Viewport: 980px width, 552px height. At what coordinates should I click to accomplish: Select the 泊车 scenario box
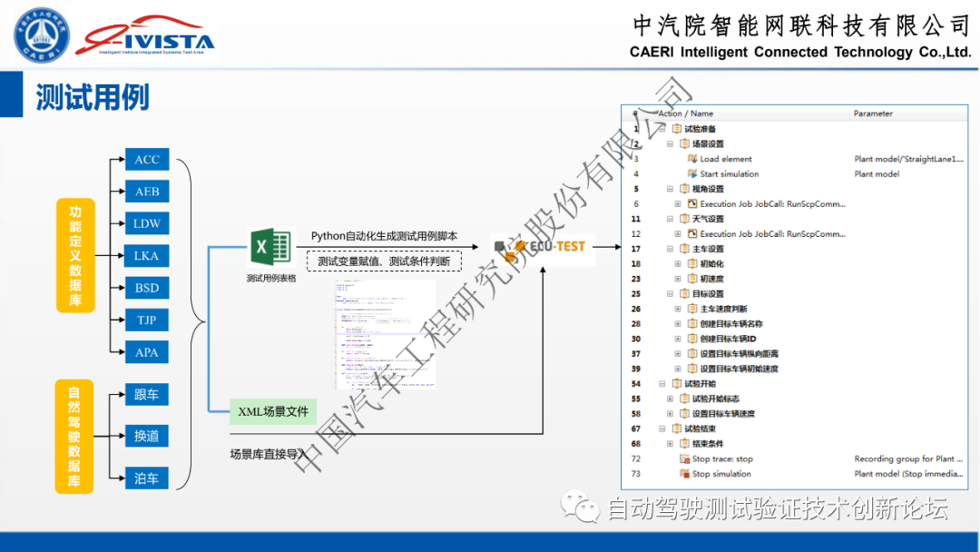pos(145,478)
